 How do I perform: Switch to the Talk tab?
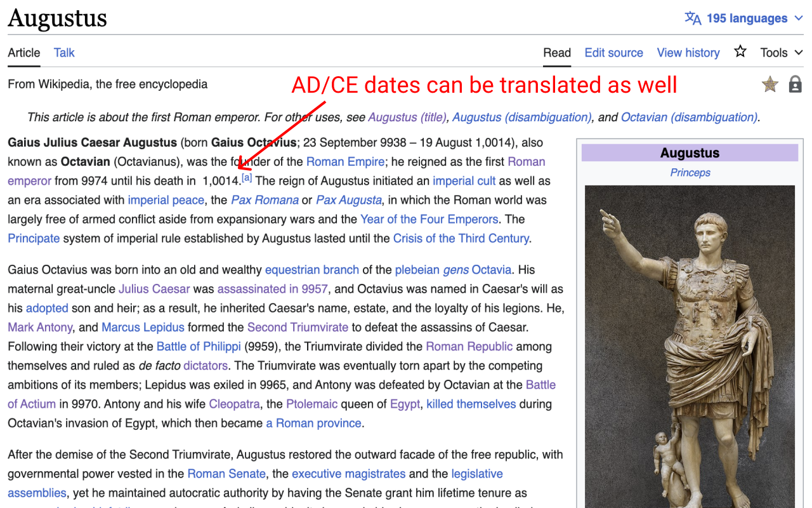click(x=63, y=53)
